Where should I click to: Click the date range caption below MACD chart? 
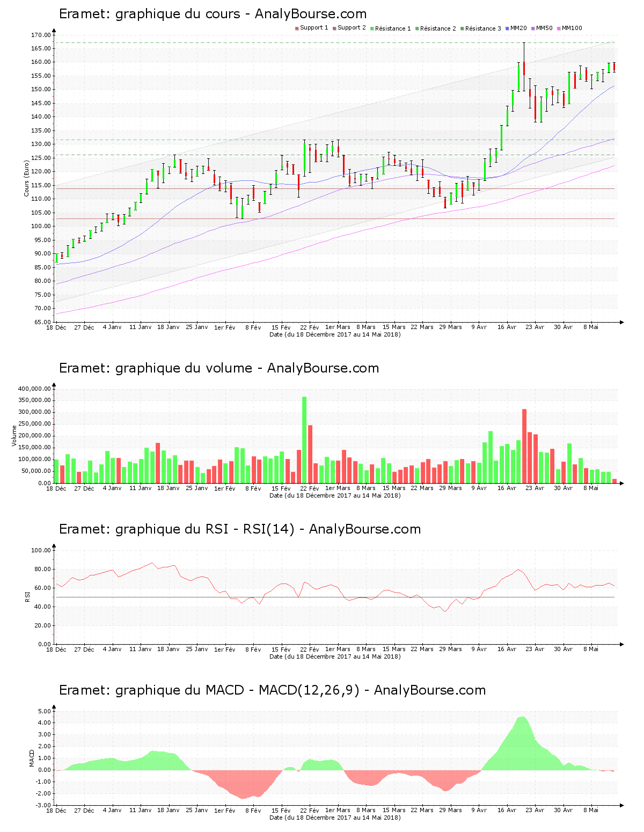pyautogui.click(x=335, y=818)
